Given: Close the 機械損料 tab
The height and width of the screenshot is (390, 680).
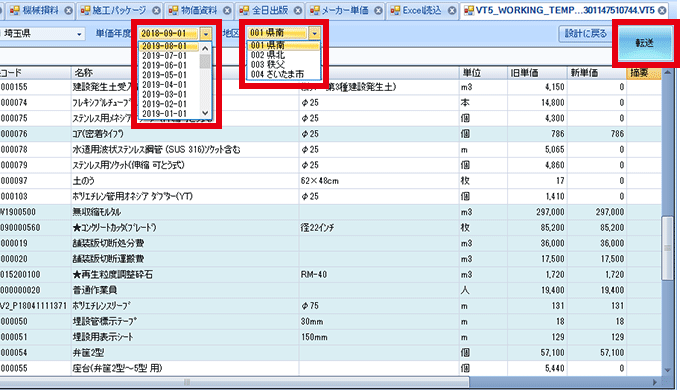Looking at the screenshot, I should point(69,10).
